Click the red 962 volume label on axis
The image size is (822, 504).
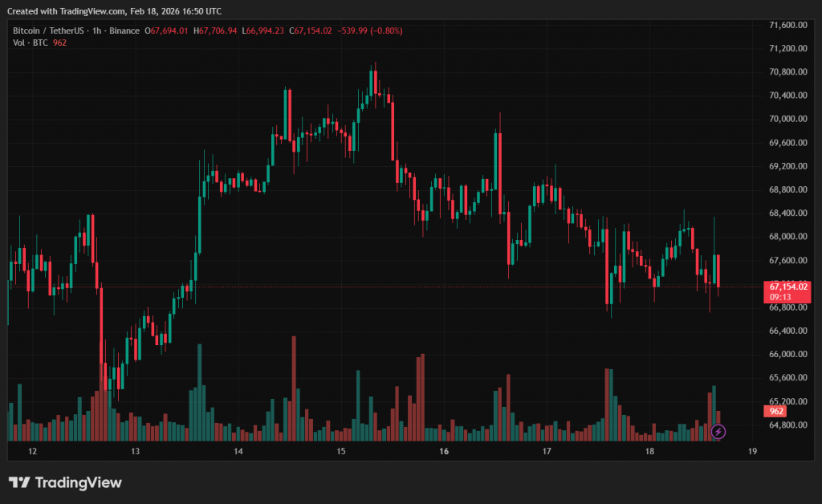pos(776,411)
